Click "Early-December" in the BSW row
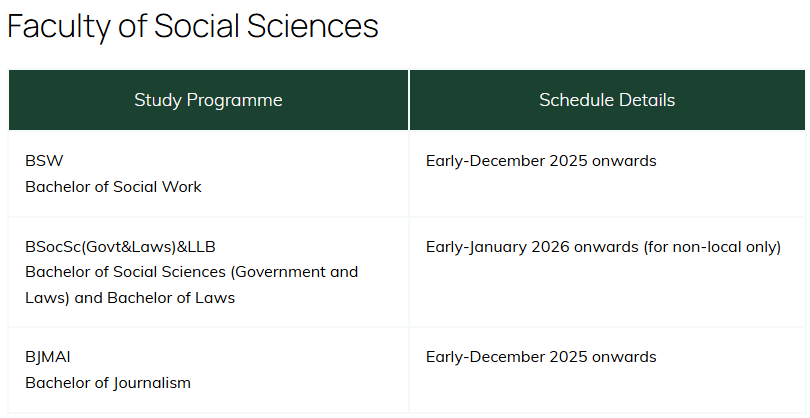 [x=484, y=161]
